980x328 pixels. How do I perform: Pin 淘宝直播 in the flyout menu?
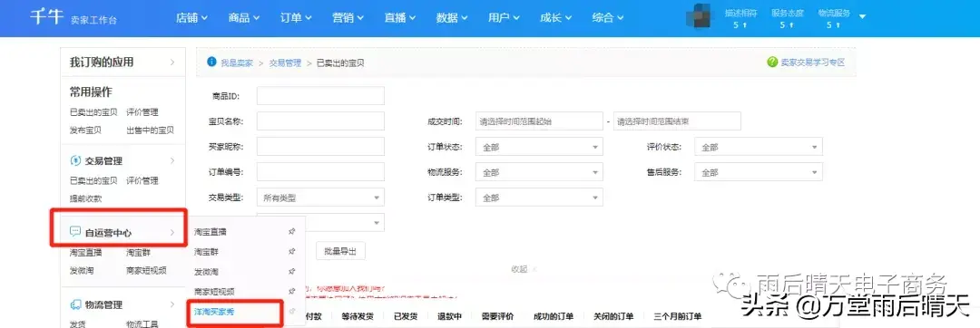pos(292,231)
